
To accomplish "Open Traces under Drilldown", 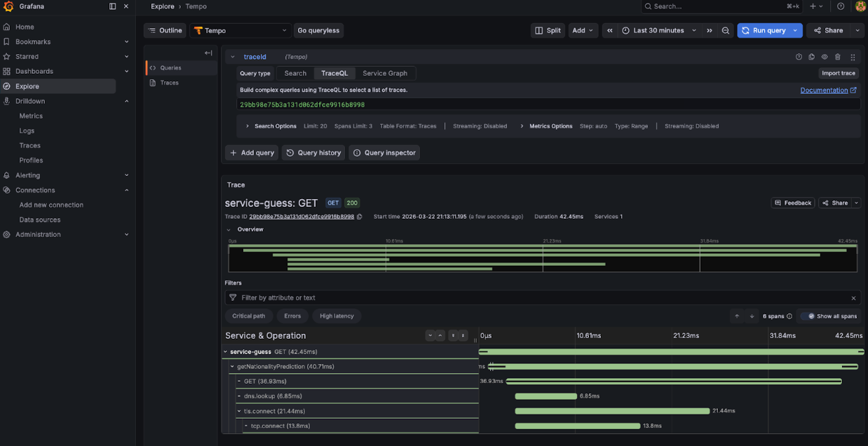I will click(30, 145).
